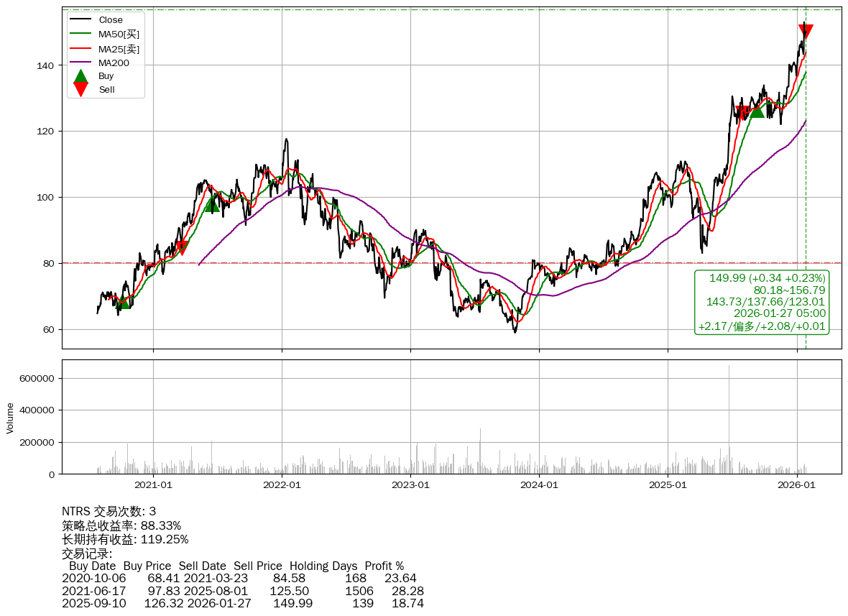Select the Close legend entry
Screen dimensions: 848x616
[x=111, y=20]
